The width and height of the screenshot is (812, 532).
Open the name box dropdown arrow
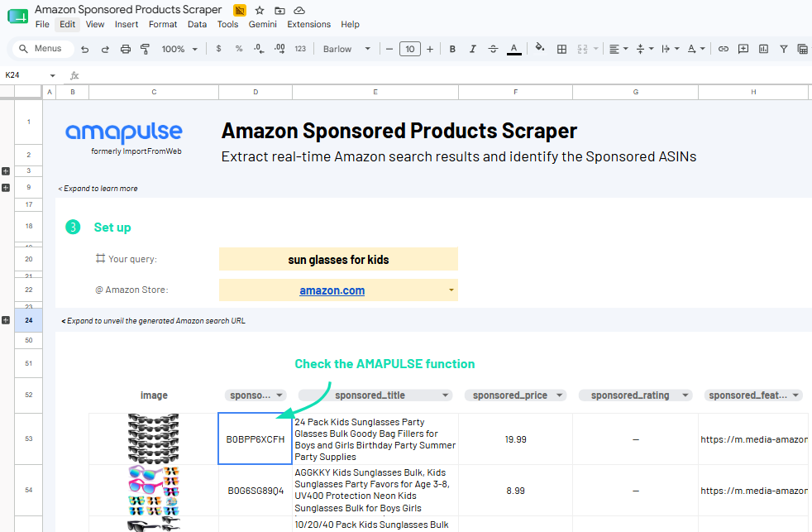coord(52,75)
